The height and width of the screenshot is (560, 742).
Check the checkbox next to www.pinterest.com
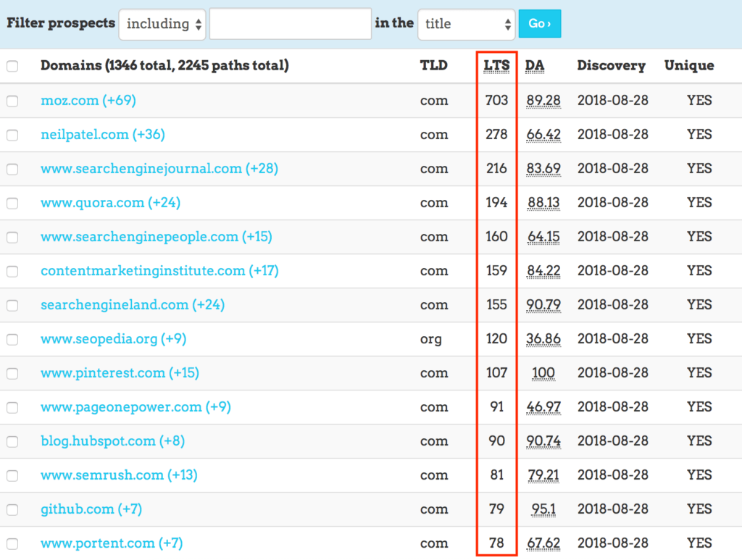[x=12, y=373]
